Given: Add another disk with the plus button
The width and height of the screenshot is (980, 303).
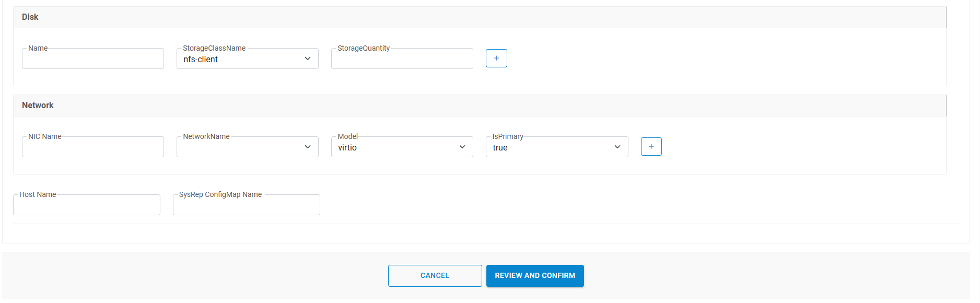Looking at the screenshot, I should 496,58.
